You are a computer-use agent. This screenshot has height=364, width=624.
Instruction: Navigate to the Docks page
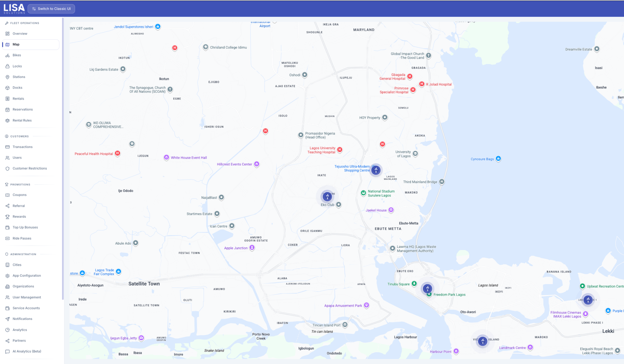[31, 88]
